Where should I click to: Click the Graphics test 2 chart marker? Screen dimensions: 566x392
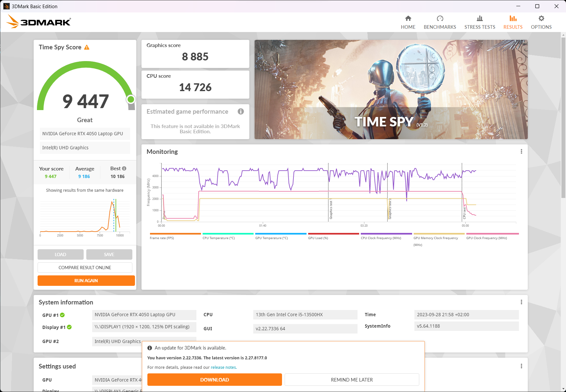click(390, 209)
